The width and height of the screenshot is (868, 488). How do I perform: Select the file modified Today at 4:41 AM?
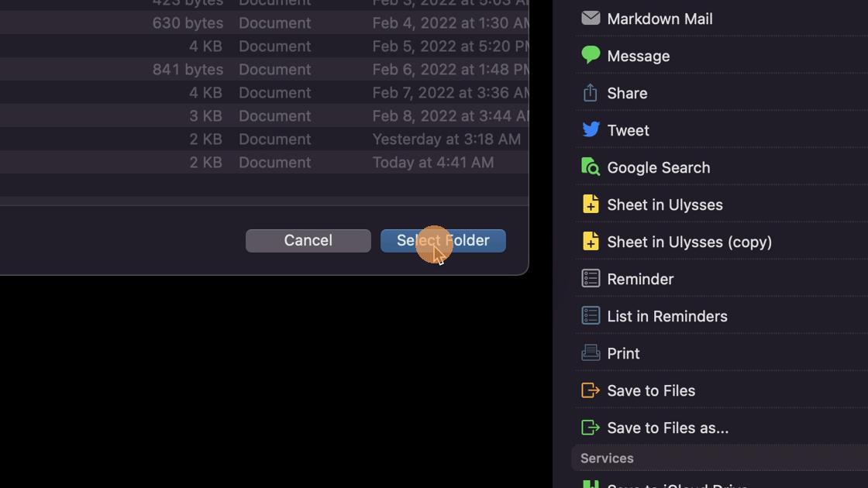point(264,162)
